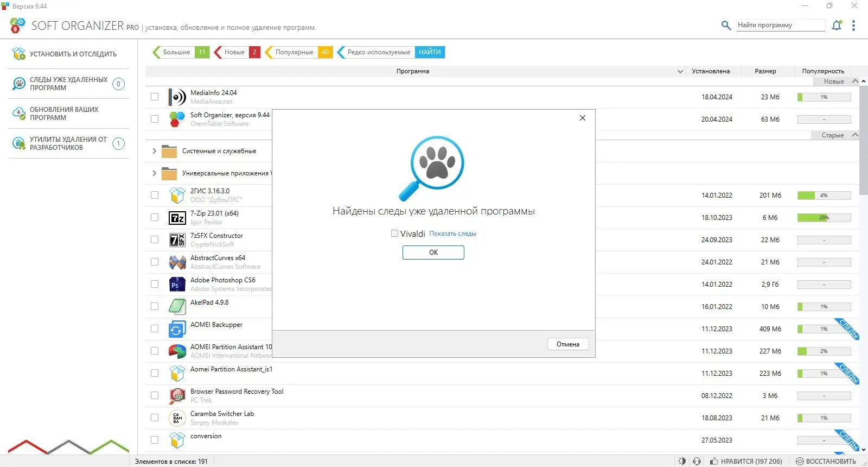Filter by Популярные programs
The image size is (868, 467).
coord(298,52)
